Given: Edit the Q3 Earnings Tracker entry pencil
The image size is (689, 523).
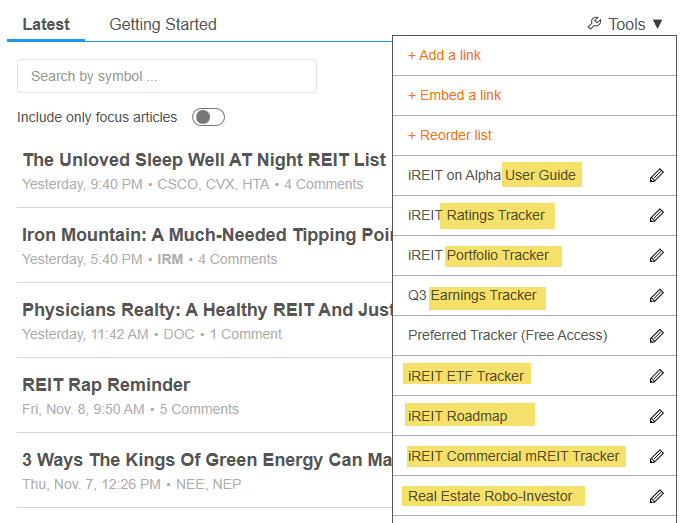Looking at the screenshot, I should click(656, 296).
